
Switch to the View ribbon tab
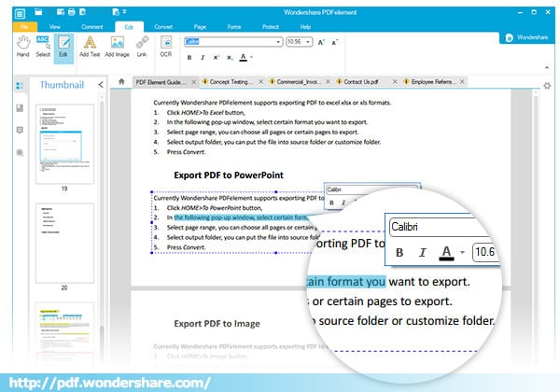tap(55, 27)
